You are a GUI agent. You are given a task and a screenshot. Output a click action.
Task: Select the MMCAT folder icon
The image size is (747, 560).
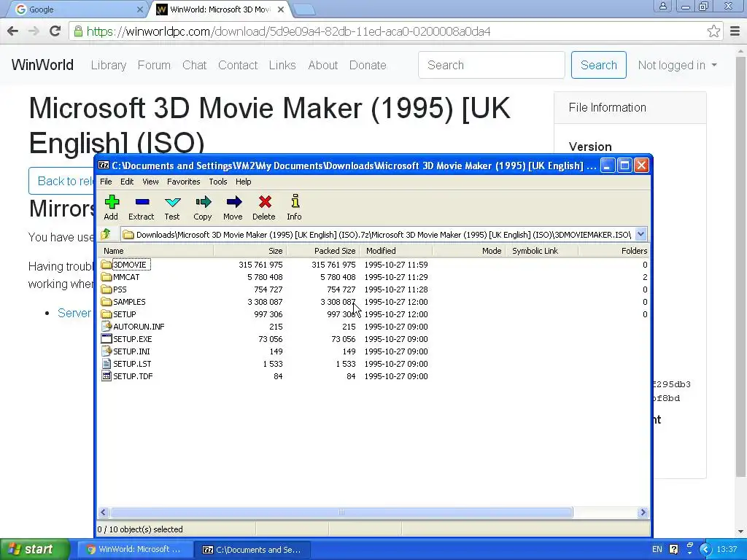click(107, 277)
